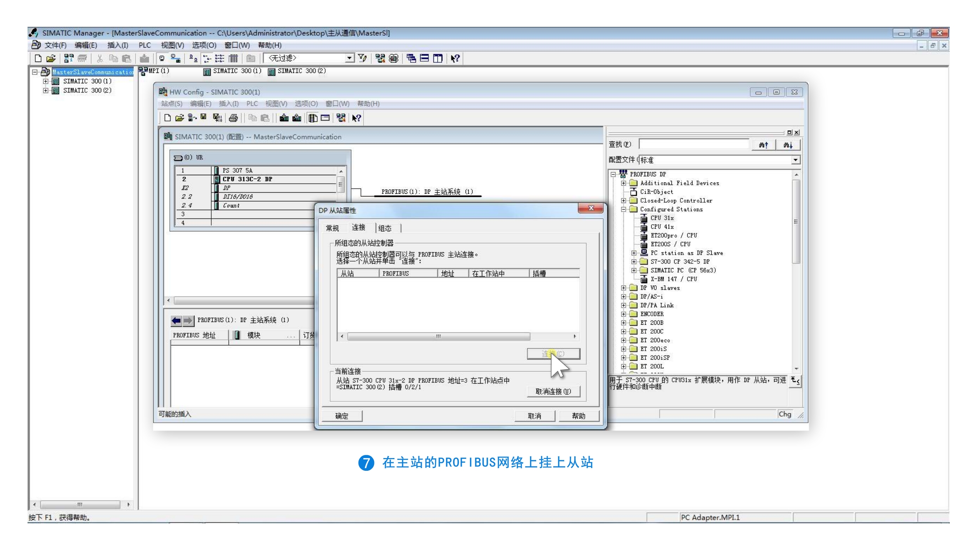Collapse the Configured Stations folder
The height and width of the screenshot is (551, 980).
(x=623, y=210)
